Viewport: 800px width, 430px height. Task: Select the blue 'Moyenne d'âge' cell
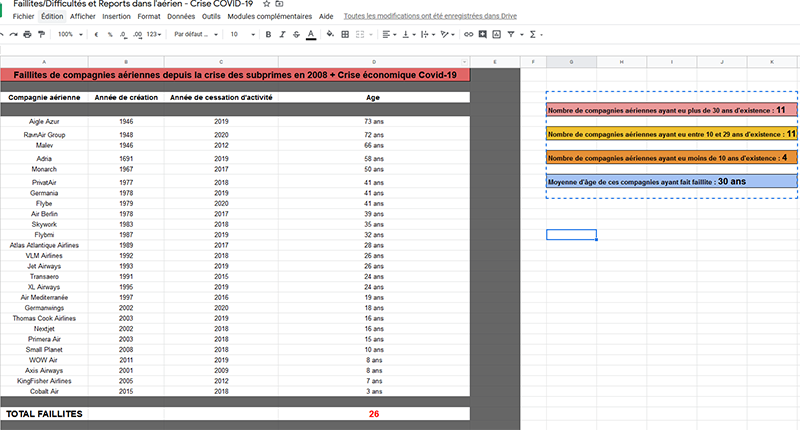[x=671, y=182]
